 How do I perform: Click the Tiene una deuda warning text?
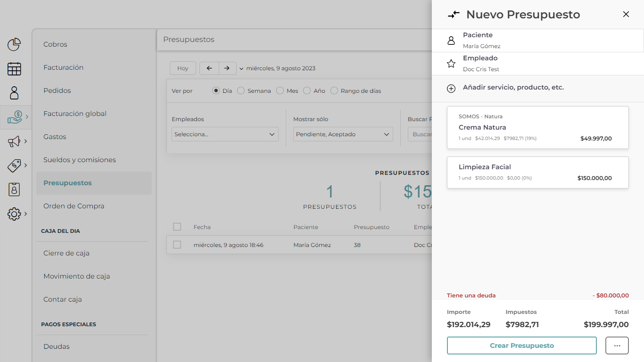[x=471, y=296]
